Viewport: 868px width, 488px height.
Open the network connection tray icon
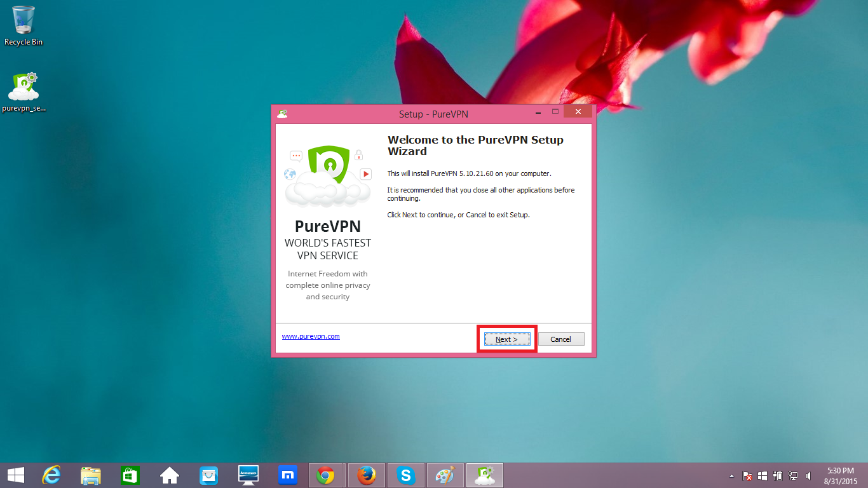coord(793,475)
